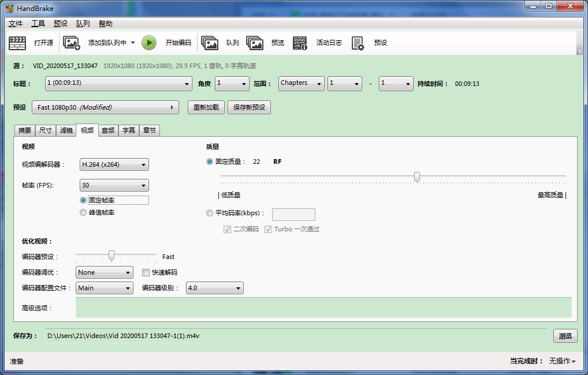Image resolution: width=588 pixels, height=375 pixels.
Task: Click the 高级选项 text field
Action: [x=323, y=307]
